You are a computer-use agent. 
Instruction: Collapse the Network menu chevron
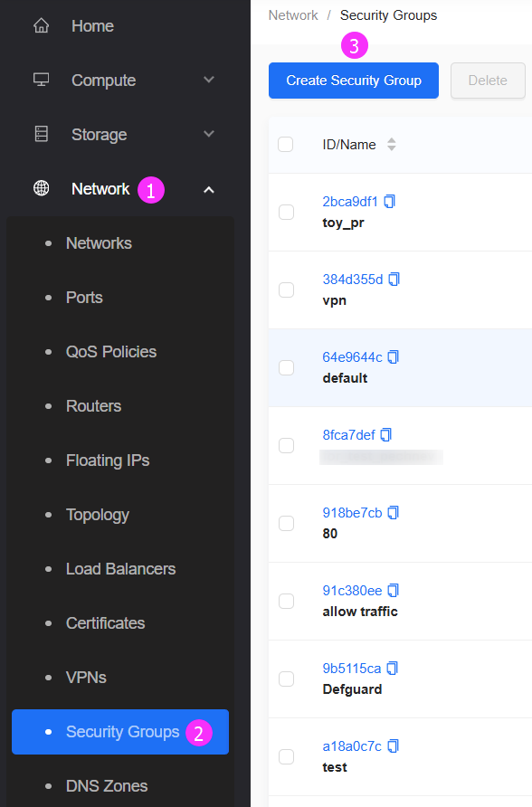[x=208, y=190]
